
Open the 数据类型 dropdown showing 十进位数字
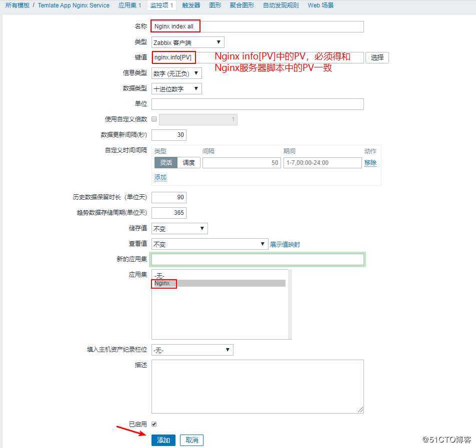pyautogui.click(x=177, y=88)
